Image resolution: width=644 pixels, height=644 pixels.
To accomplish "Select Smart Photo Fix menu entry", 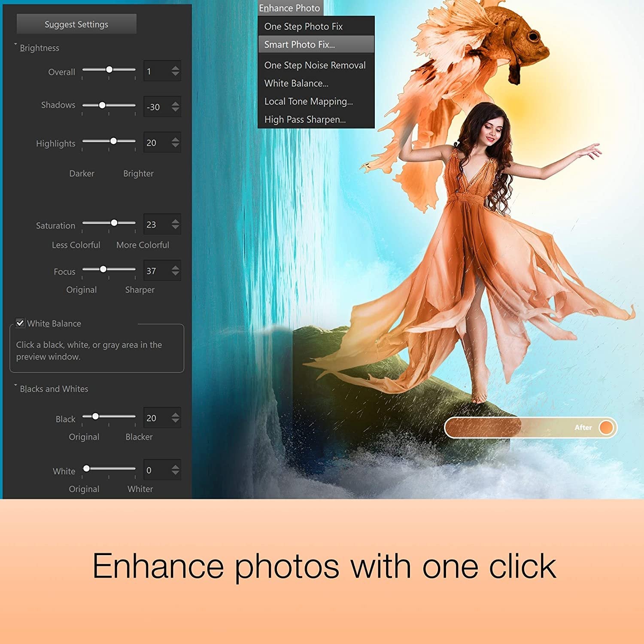I will click(299, 45).
